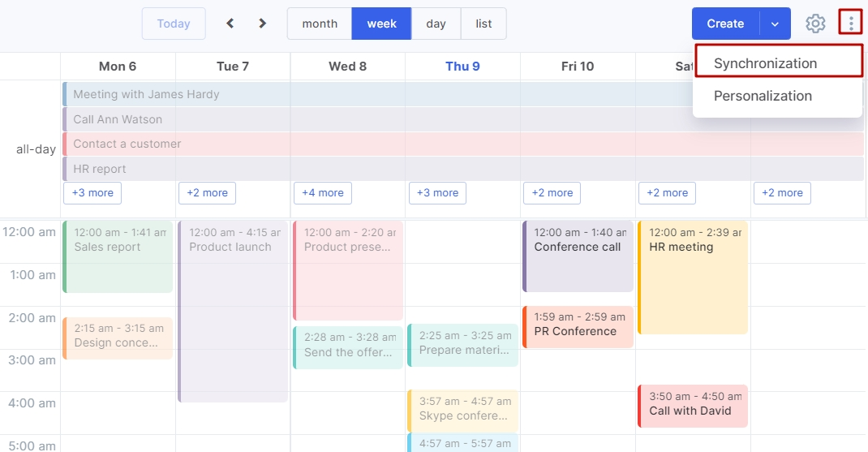Click the Create button
Viewport: 868px width, 452px height.
(x=725, y=24)
